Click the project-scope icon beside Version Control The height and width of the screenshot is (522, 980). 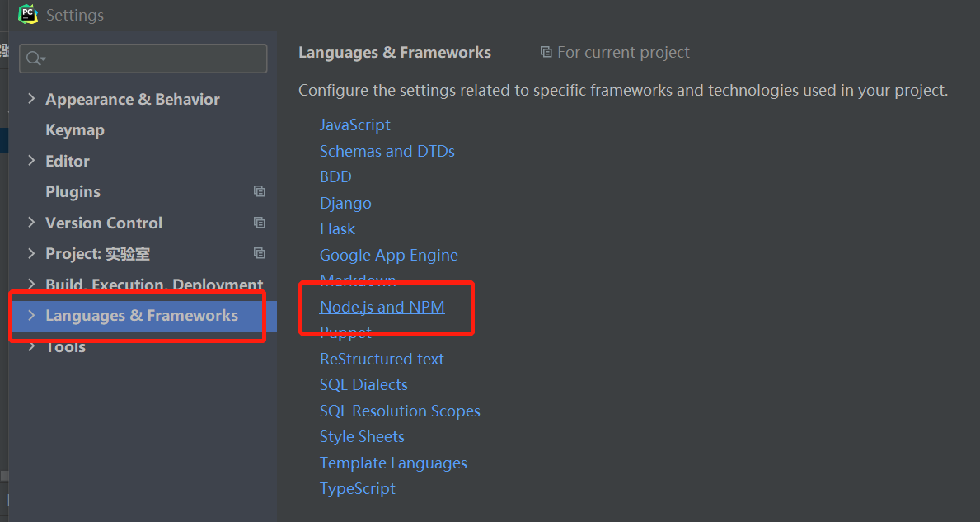tap(259, 222)
